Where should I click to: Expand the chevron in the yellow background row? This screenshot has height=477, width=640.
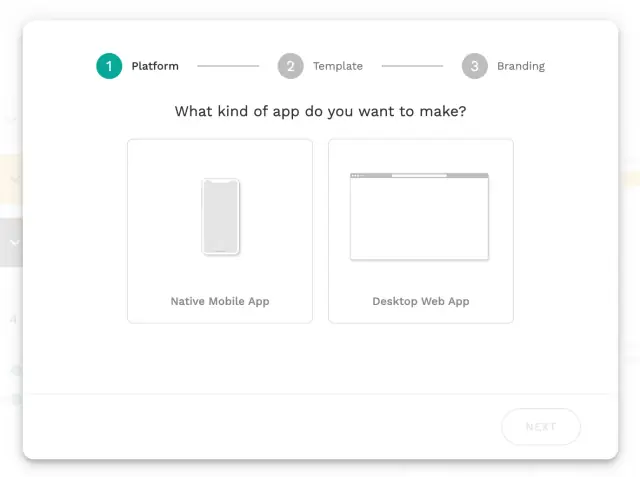15,180
